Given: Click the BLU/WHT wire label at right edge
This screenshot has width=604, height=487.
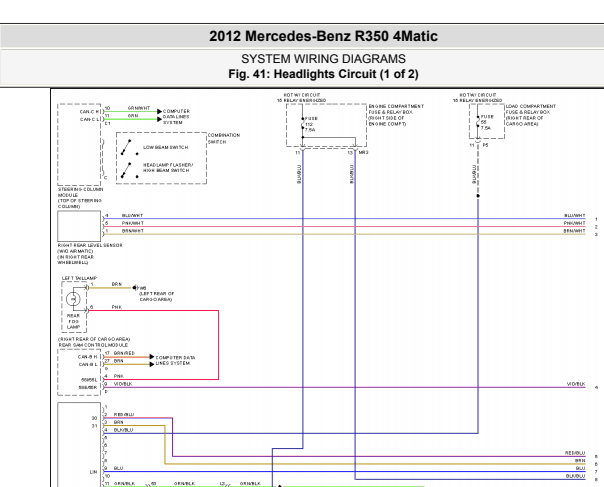Looking at the screenshot, I should (x=574, y=215).
